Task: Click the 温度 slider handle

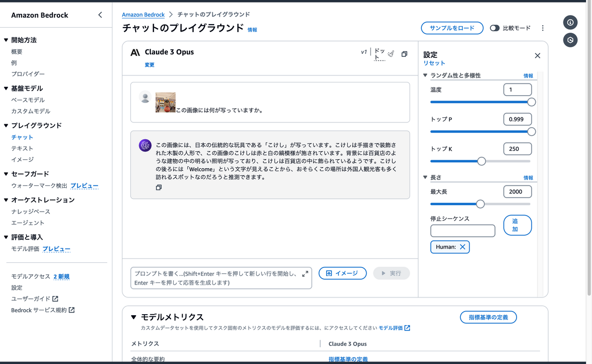Action: coord(531,102)
